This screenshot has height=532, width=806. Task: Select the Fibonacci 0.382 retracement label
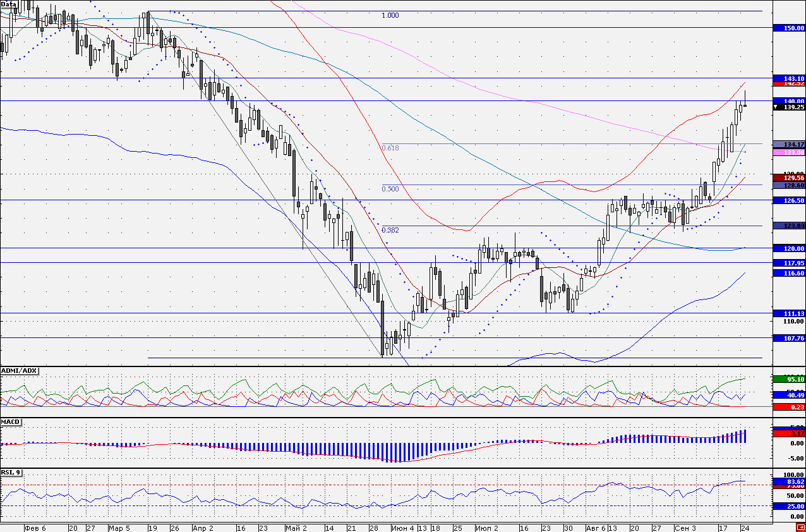click(x=390, y=230)
